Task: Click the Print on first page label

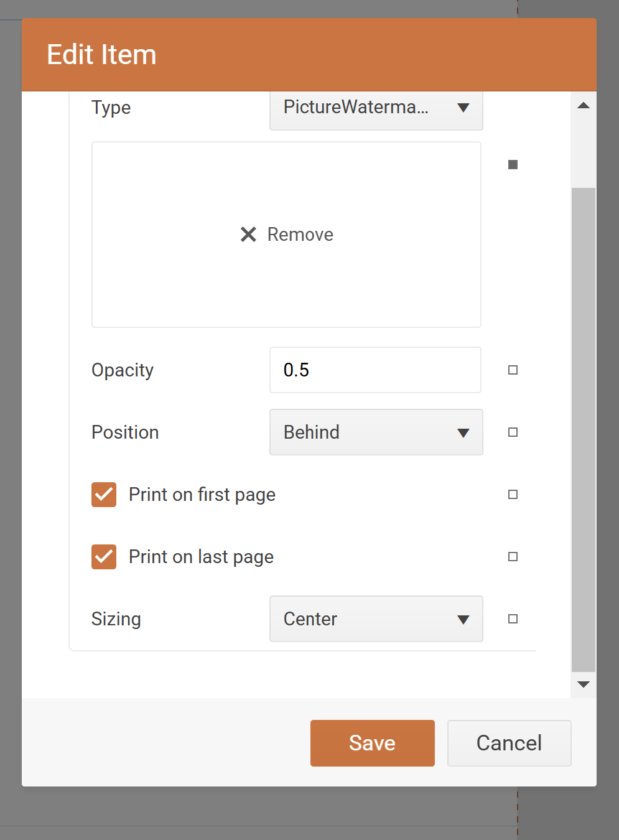Action: pos(202,495)
